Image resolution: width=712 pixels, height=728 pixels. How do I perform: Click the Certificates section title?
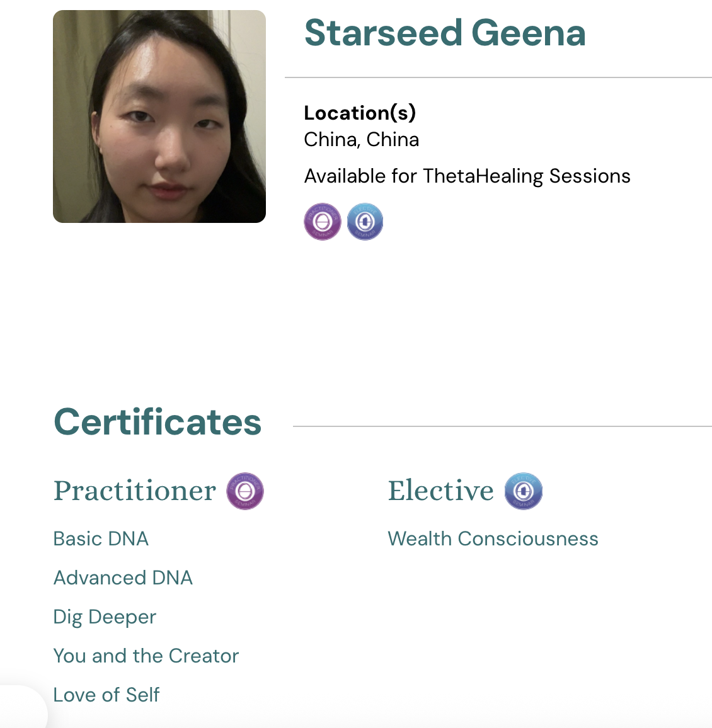point(158,422)
